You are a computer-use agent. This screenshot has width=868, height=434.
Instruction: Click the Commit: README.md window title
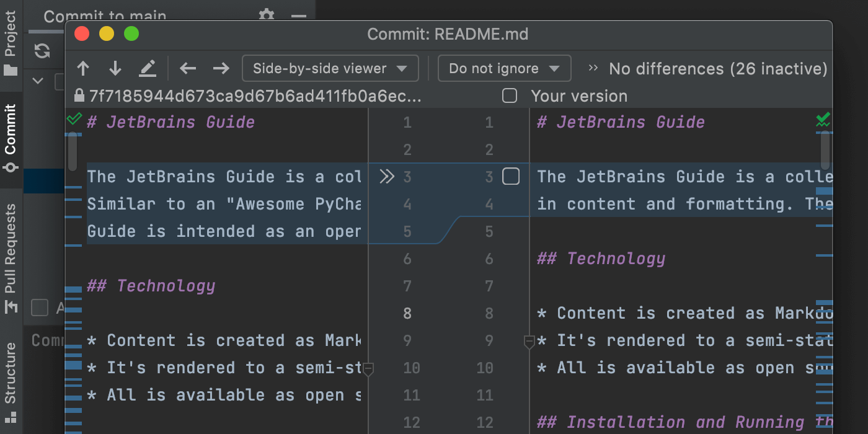448,34
